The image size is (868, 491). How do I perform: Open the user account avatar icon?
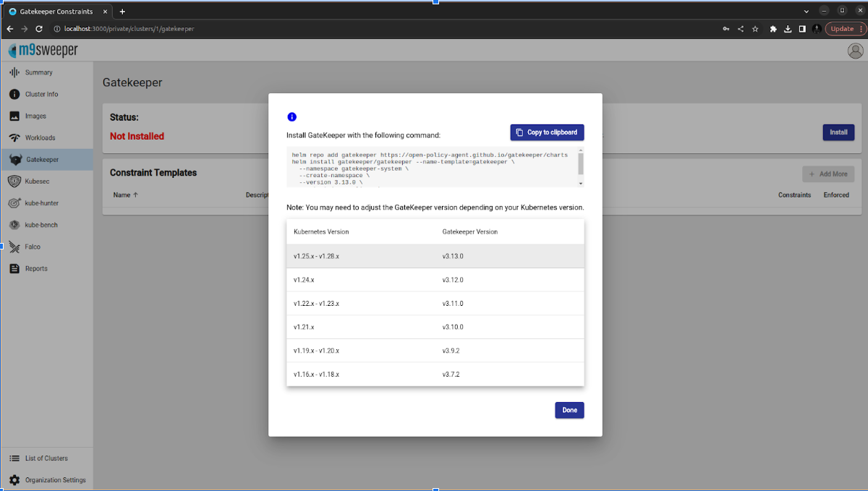[x=855, y=51]
